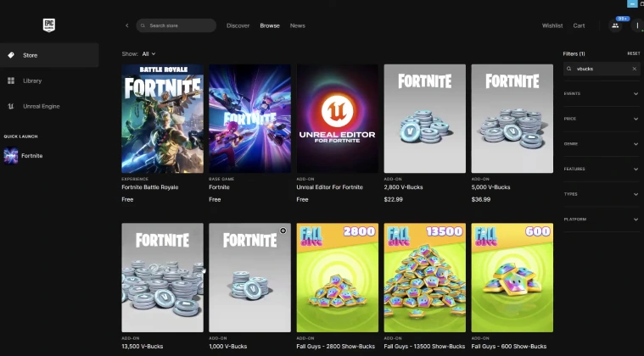Image resolution: width=644 pixels, height=356 pixels.
Task: Go back with the back arrow
Action: [127, 25]
